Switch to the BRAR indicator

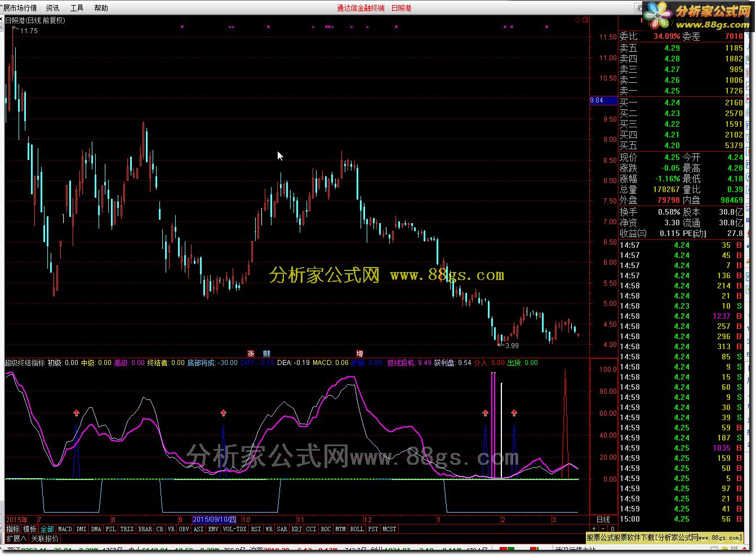coord(145,529)
